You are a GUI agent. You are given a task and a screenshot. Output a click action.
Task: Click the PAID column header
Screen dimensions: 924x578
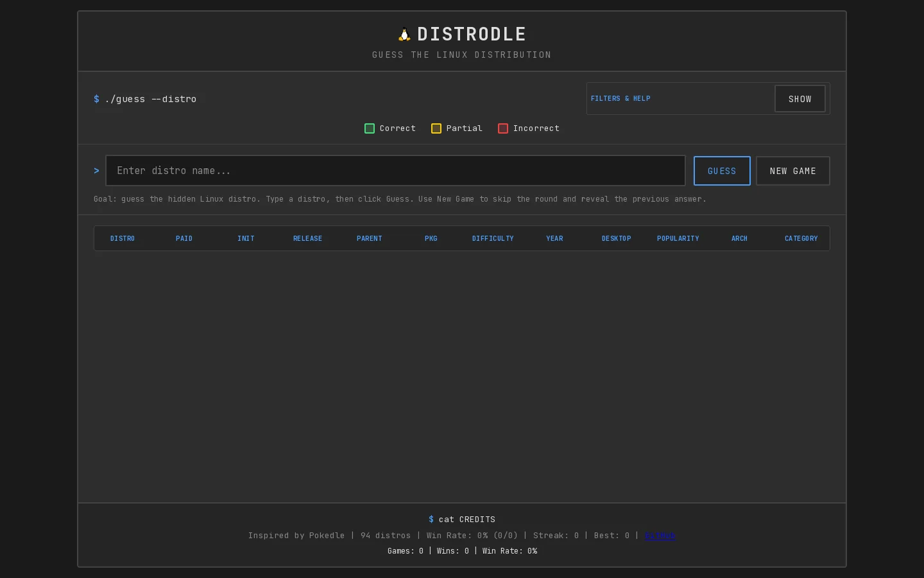click(184, 238)
